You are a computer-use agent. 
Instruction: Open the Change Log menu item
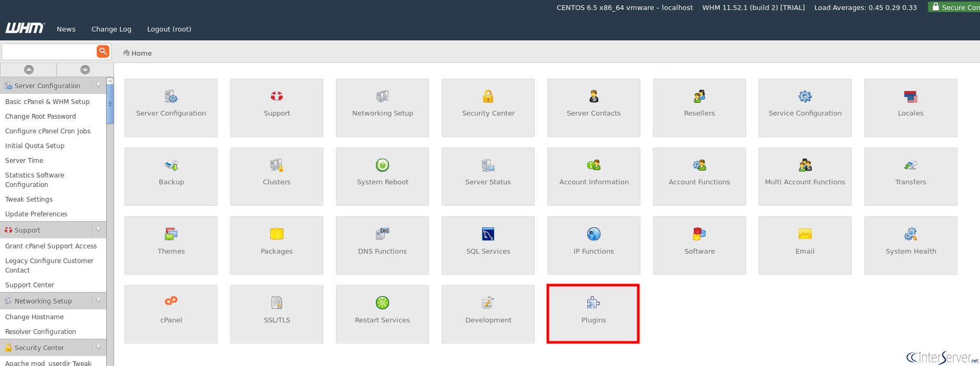[x=111, y=29]
